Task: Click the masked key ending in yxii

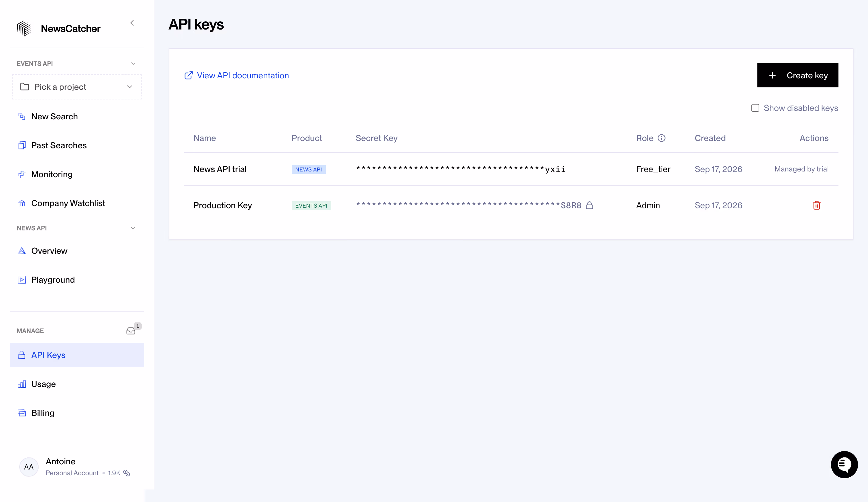Action: click(461, 169)
